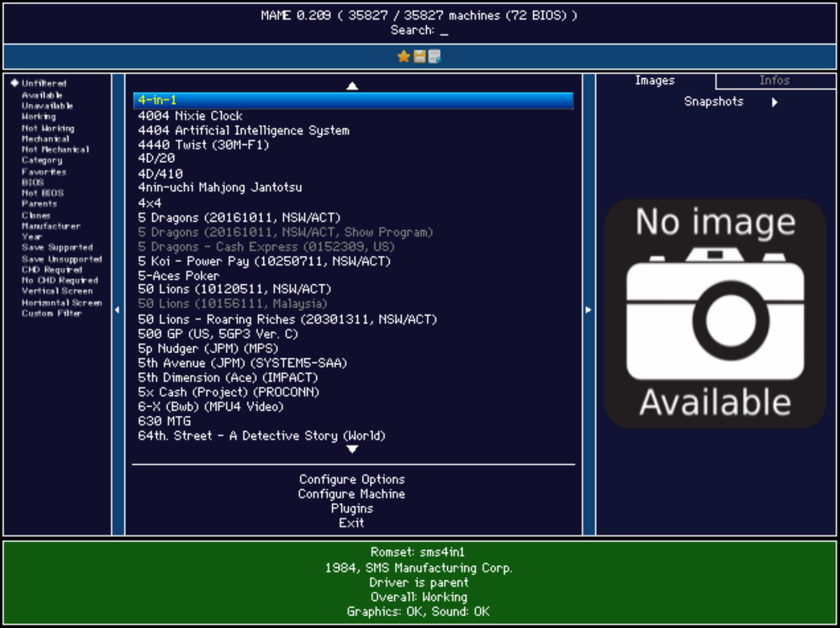Collapse the left filter panel arrow
This screenshot has height=628, width=840.
(x=118, y=310)
